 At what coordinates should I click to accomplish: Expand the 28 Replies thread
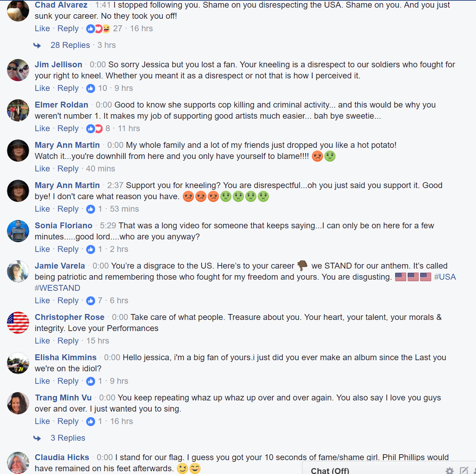(x=70, y=45)
